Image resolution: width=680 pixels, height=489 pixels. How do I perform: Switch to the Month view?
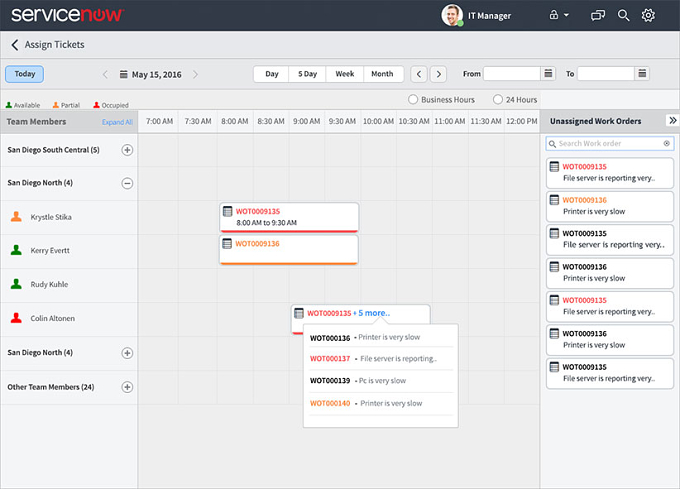(x=382, y=74)
